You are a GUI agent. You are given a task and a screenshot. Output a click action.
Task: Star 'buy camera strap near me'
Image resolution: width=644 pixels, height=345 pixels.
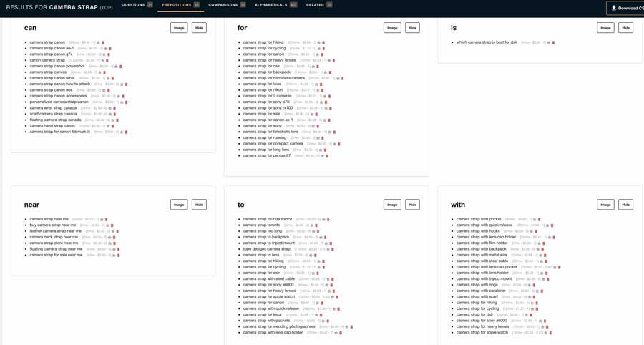(107, 225)
